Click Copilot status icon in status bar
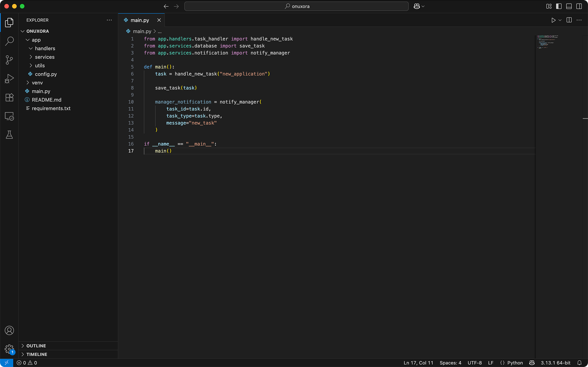Viewport: 588px width, 367px height. [x=532, y=363]
